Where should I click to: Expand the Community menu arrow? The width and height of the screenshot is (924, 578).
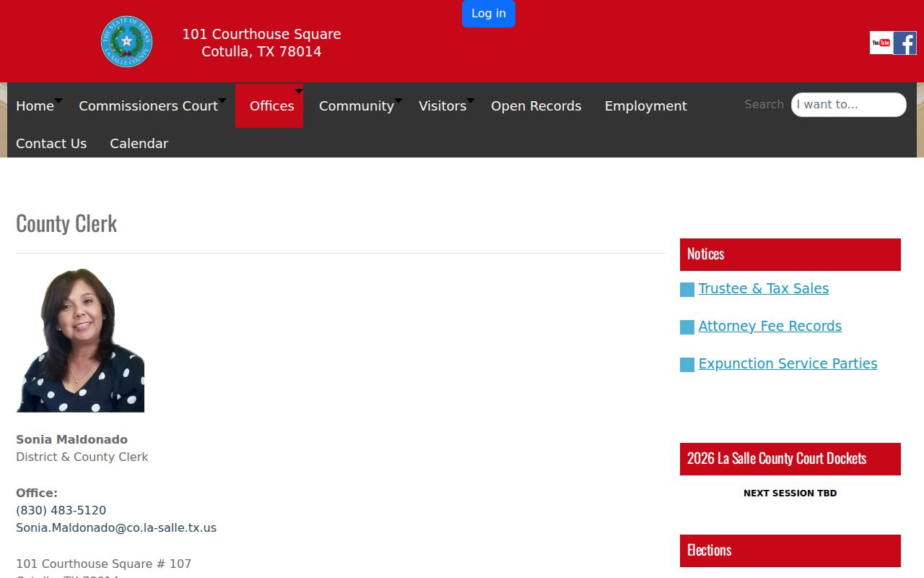click(398, 100)
